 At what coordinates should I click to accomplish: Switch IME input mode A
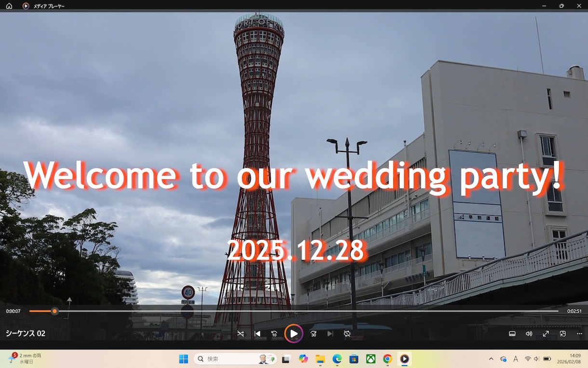(516, 359)
